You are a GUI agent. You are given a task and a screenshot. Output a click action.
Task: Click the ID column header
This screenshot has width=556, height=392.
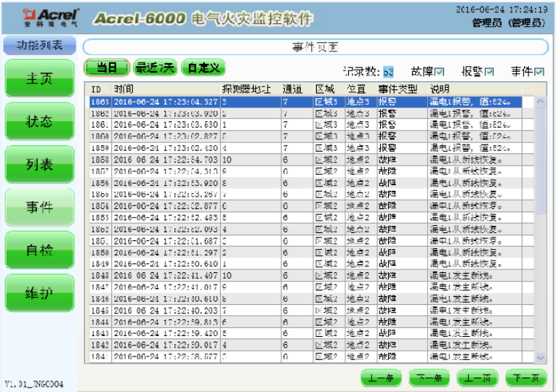(98, 89)
